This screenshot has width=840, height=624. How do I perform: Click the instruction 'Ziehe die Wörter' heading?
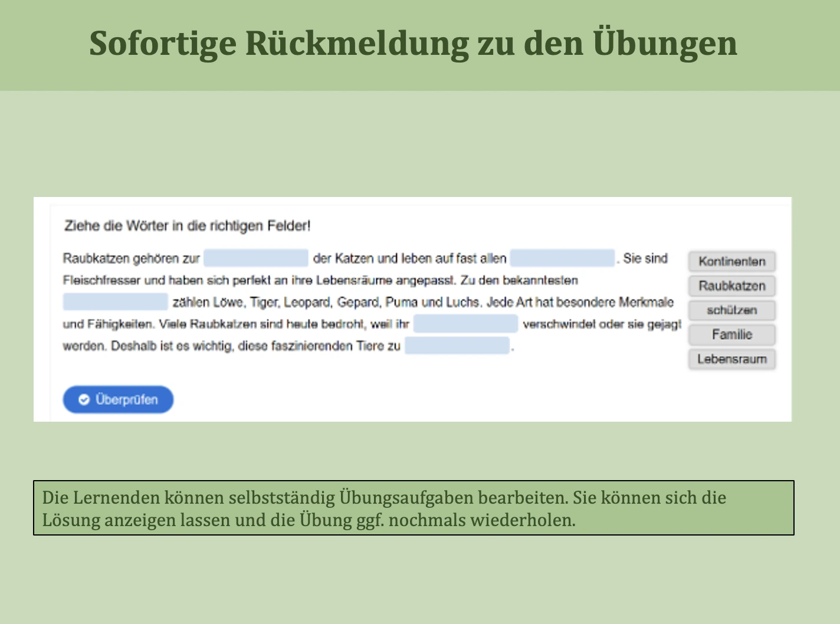tap(187, 226)
